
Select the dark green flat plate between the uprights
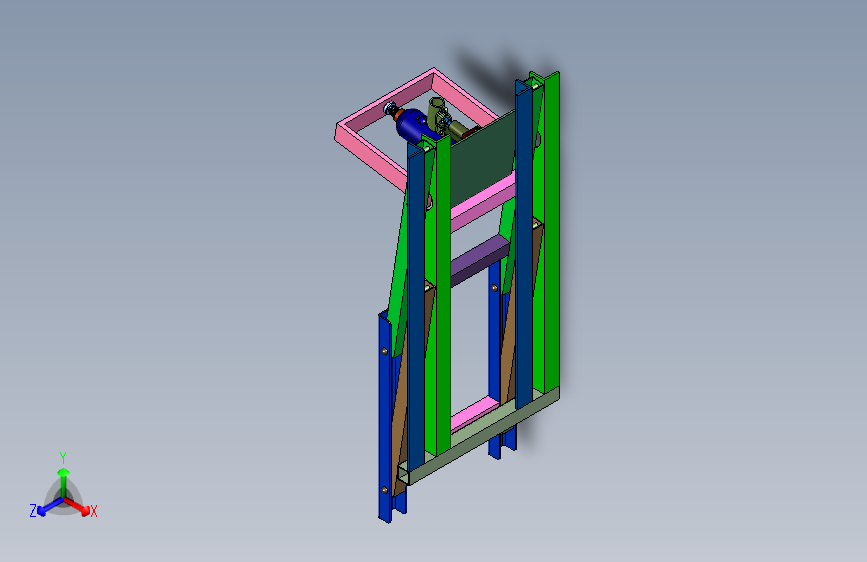click(481, 158)
